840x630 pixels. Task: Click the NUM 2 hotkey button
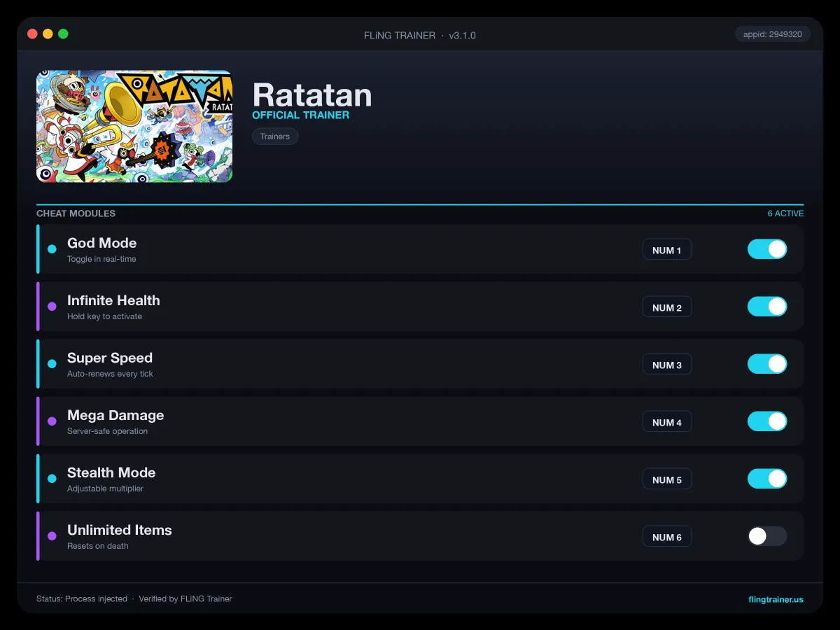[x=667, y=307]
